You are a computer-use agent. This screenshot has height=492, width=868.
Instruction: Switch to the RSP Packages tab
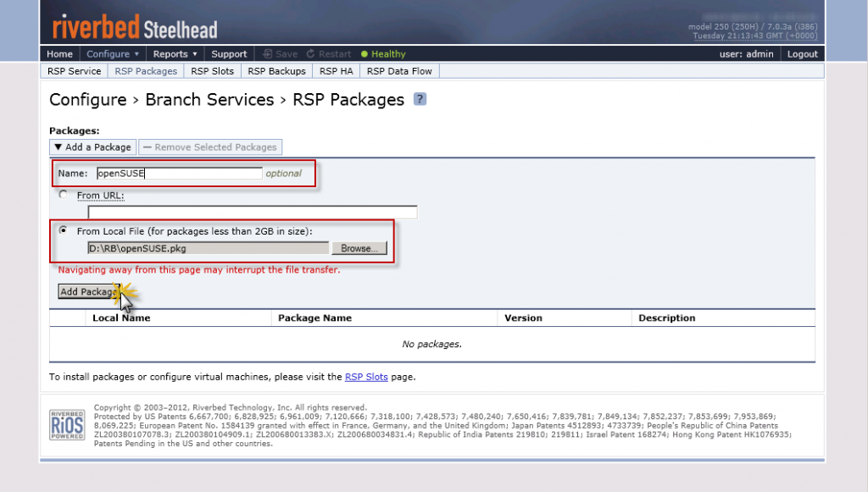[146, 71]
